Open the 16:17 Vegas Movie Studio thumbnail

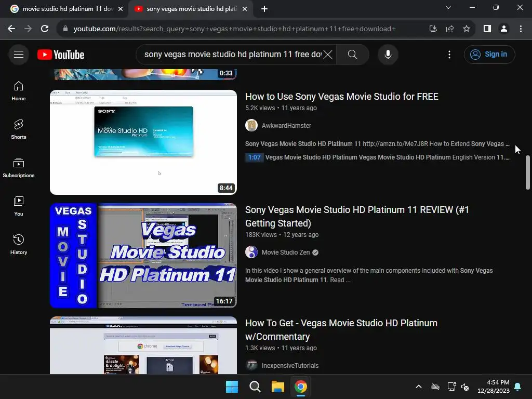(x=143, y=256)
